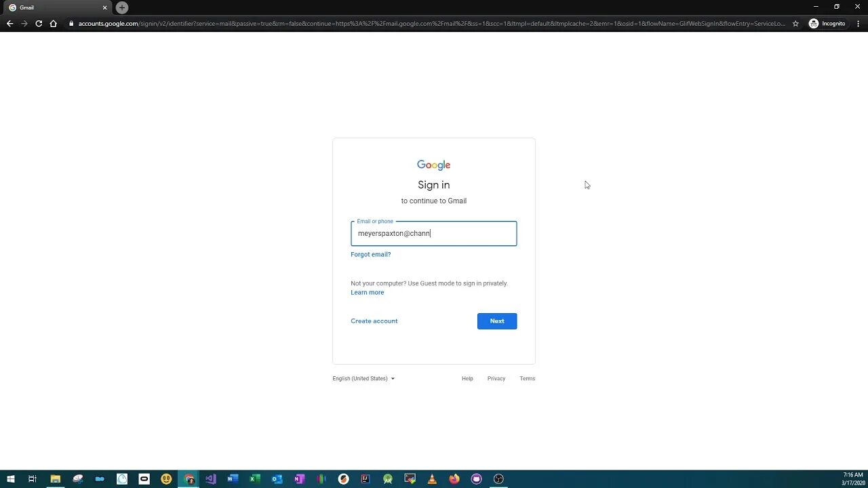
Task: Open Outlook from the taskbar
Action: [277, 479]
